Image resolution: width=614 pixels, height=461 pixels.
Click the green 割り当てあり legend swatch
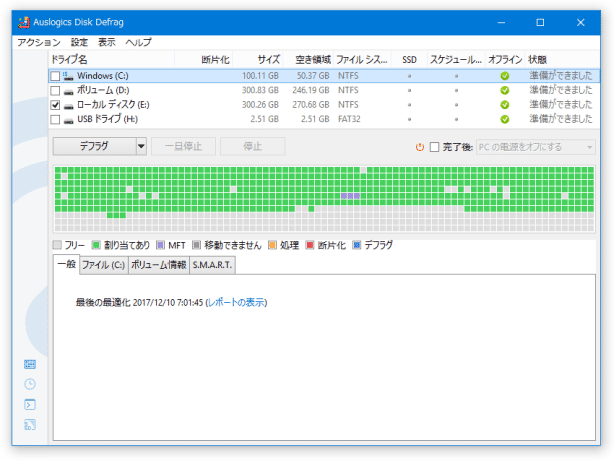pyautogui.click(x=96, y=245)
